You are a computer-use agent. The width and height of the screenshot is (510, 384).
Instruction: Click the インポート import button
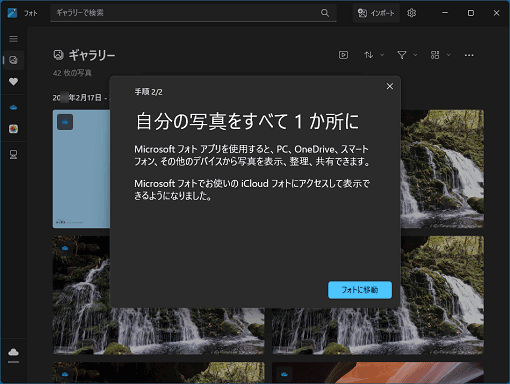pyautogui.click(x=376, y=13)
